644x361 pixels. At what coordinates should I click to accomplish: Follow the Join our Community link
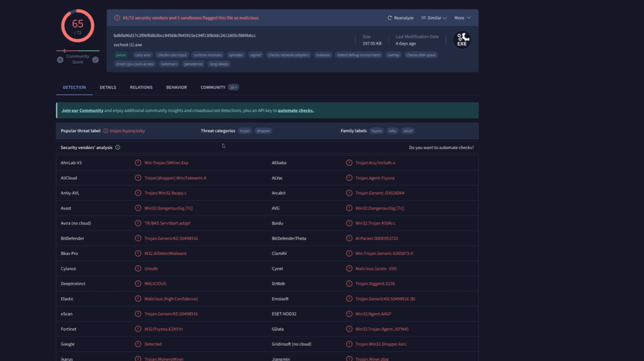(82, 110)
